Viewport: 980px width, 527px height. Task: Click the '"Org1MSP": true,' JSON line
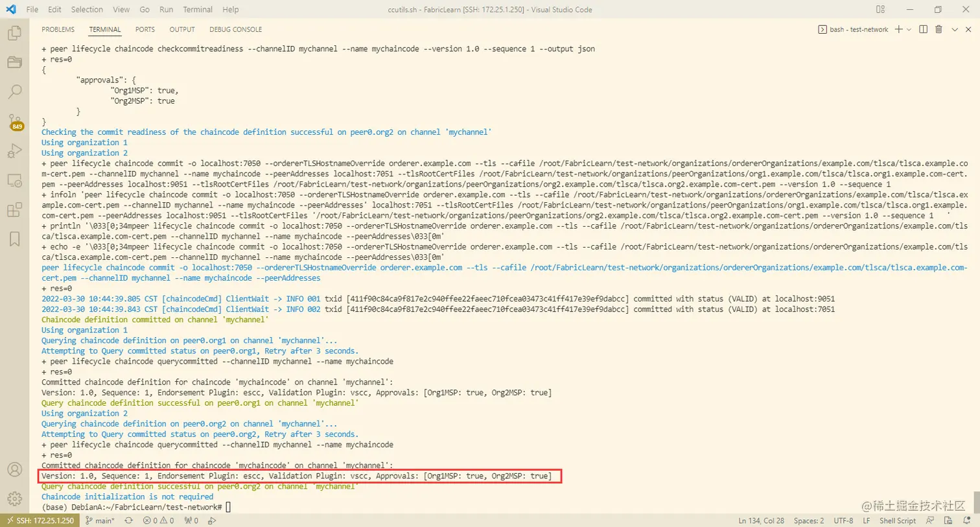[145, 90]
